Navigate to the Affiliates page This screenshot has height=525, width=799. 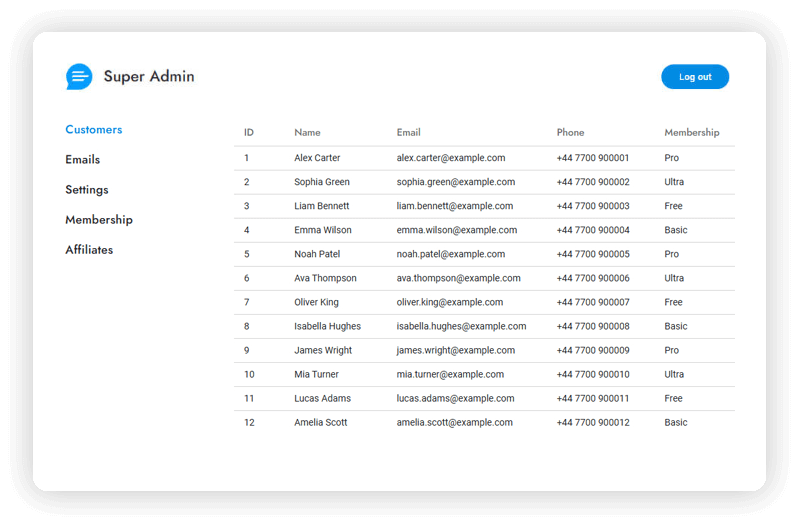(x=89, y=250)
